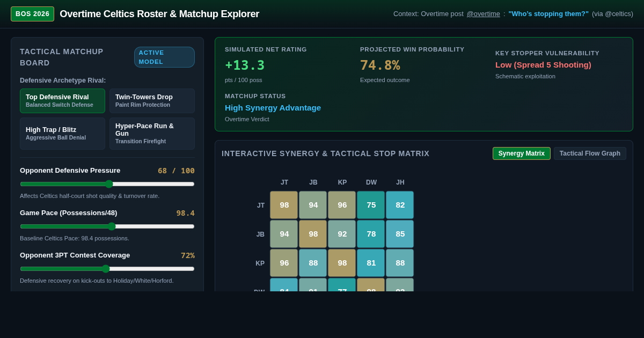Select JB-KP matrix cell 92
644x338 pixels.
point(342,234)
